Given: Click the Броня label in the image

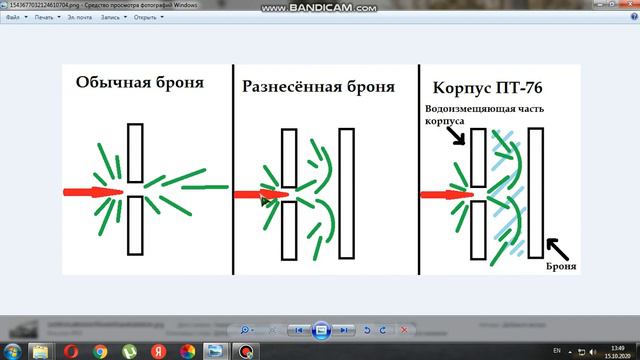Looking at the screenshot, I should pyautogui.click(x=561, y=266).
